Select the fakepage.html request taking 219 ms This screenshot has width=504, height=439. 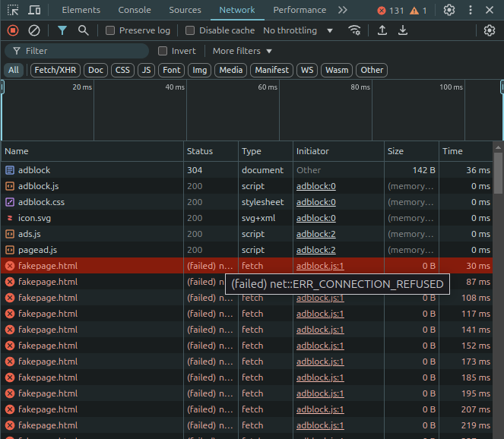pyautogui.click(x=246, y=425)
